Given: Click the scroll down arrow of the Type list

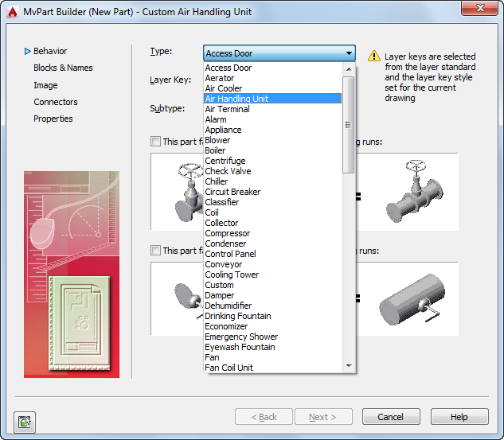Looking at the screenshot, I should (x=349, y=366).
